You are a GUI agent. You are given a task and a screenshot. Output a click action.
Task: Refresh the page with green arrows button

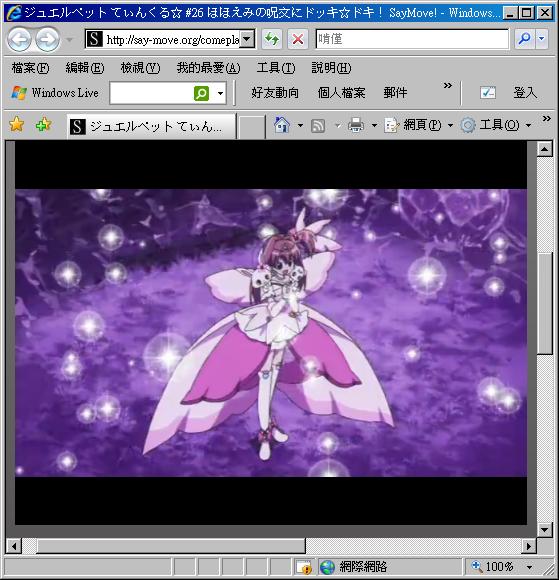pos(272,39)
